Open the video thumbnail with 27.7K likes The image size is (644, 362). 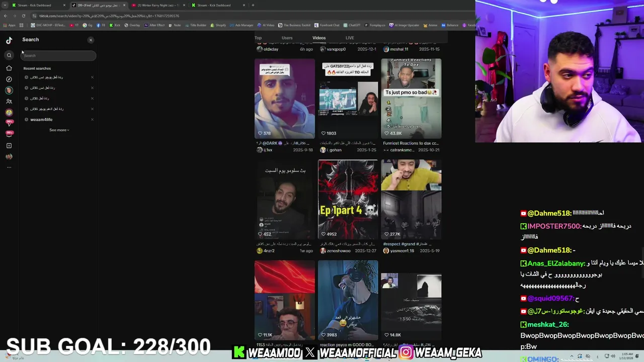[411, 200]
